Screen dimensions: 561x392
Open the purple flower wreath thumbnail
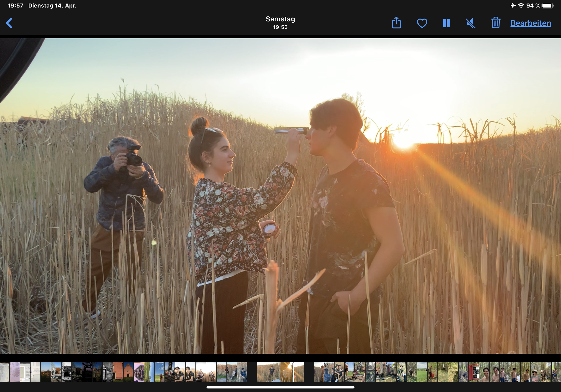[139, 372]
